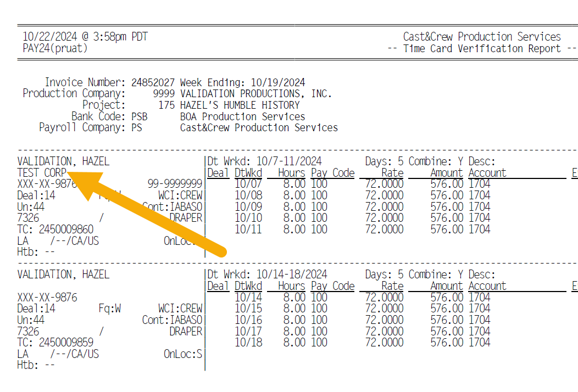Click OnLoc:S text above the 10/14-18 block's Htb line
Viewport: 578px width, 392px height.
coord(183,354)
